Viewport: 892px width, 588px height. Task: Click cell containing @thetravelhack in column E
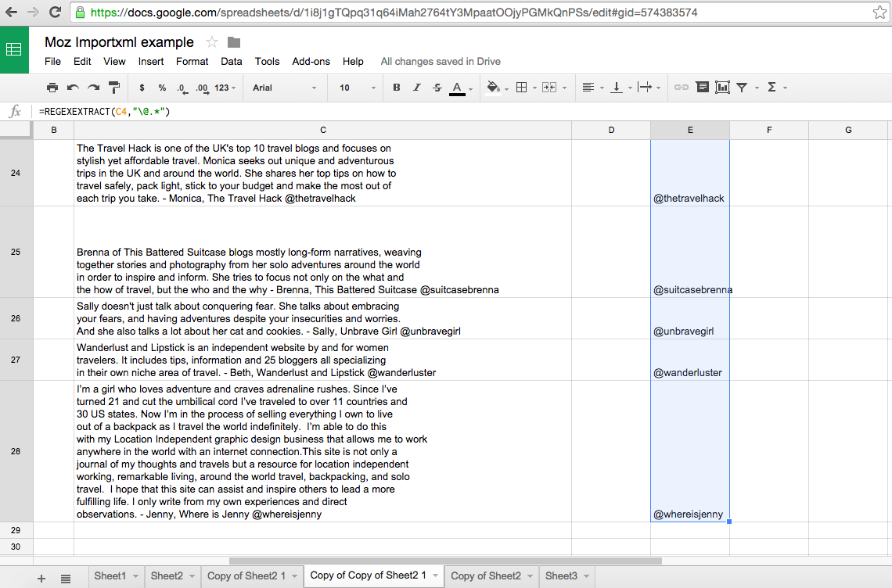(690, 173)
